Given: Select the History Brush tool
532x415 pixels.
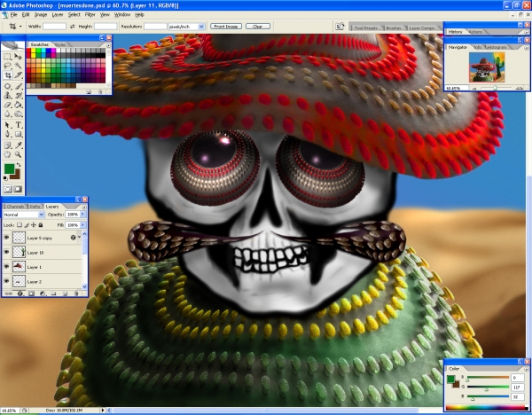Looking at the screenshot, I should click(18, 96).
